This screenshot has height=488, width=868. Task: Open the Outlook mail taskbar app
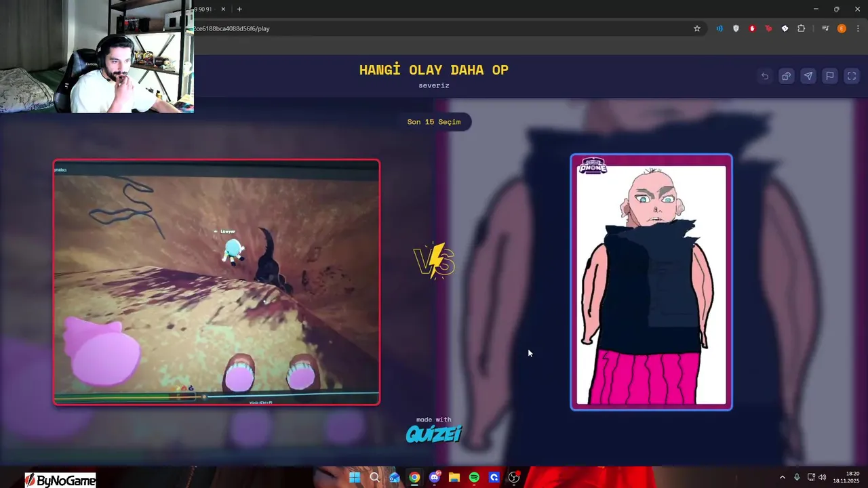pos(395,477)
